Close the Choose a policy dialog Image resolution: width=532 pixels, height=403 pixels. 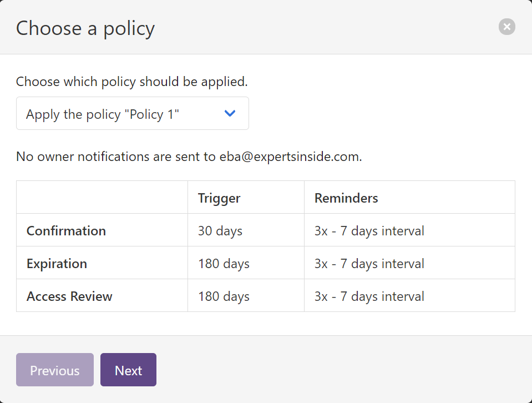[x=506, y=27]
